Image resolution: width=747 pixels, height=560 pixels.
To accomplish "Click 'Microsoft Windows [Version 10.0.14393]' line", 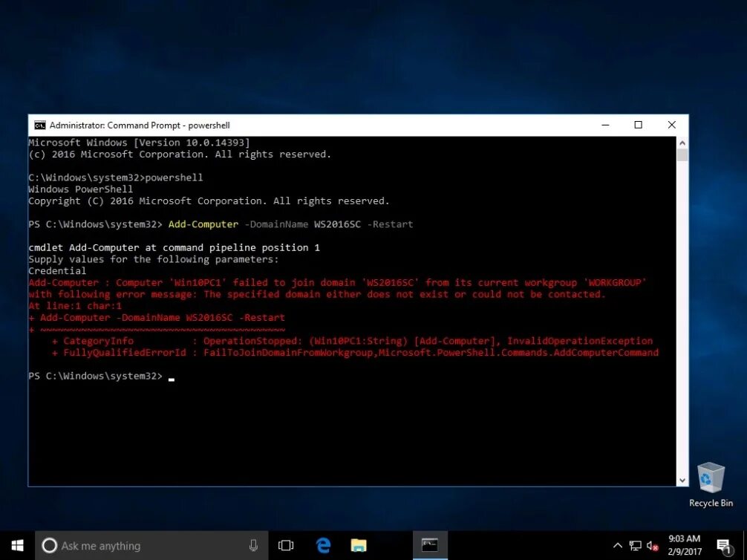I will point(139,143).
